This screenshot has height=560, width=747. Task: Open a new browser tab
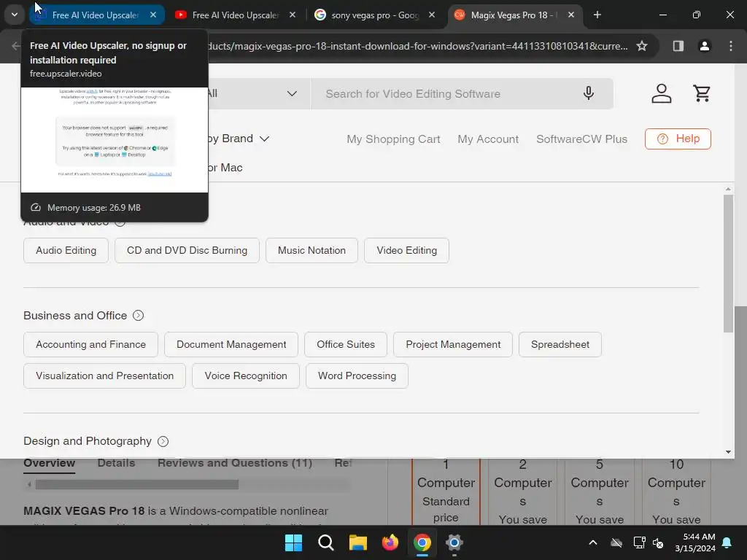tap(597, 15)
